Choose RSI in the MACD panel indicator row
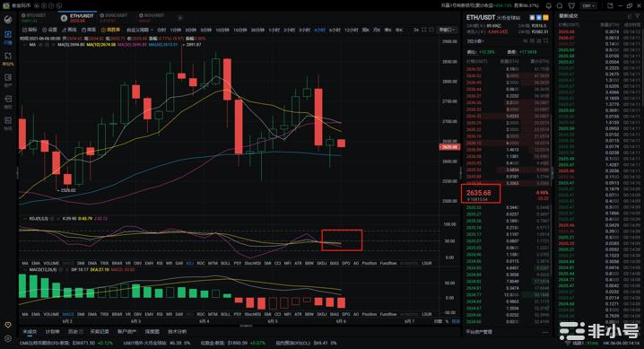Viewport: 644px width, 349px height. click(160, 314)
